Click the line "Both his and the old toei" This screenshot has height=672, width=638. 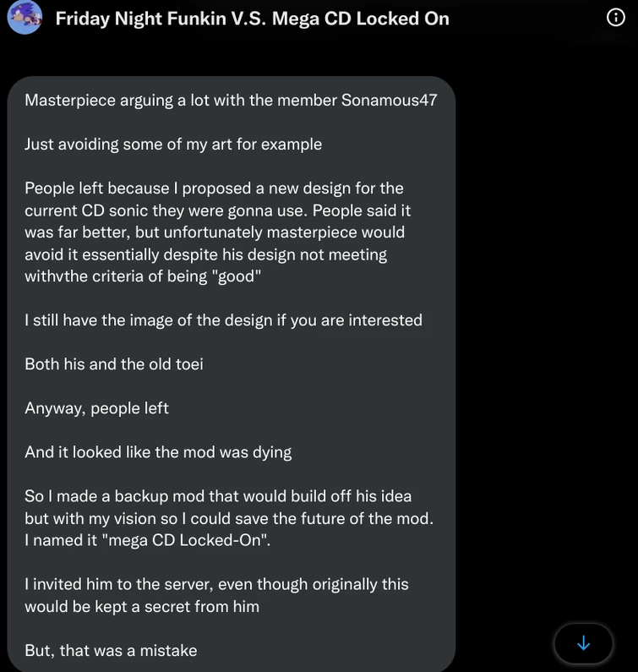(x=114, y=363)
